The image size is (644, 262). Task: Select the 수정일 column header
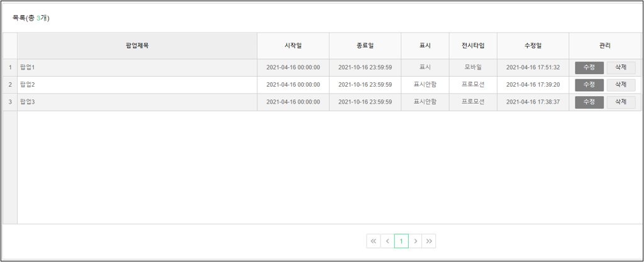533,46
